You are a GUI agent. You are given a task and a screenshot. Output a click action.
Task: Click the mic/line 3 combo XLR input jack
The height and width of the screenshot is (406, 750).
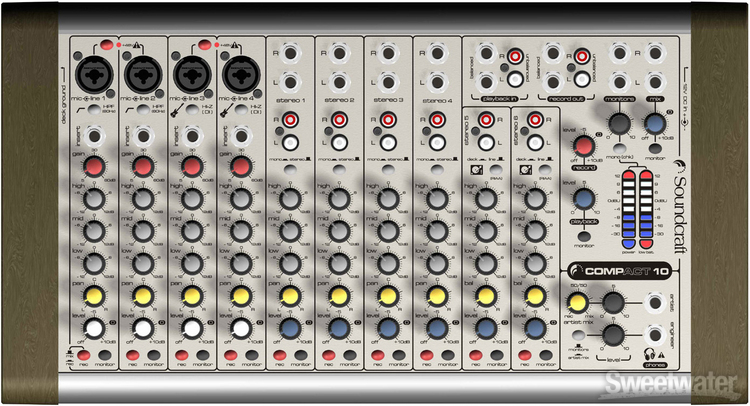pyautogui.click(x=192, y=75)
